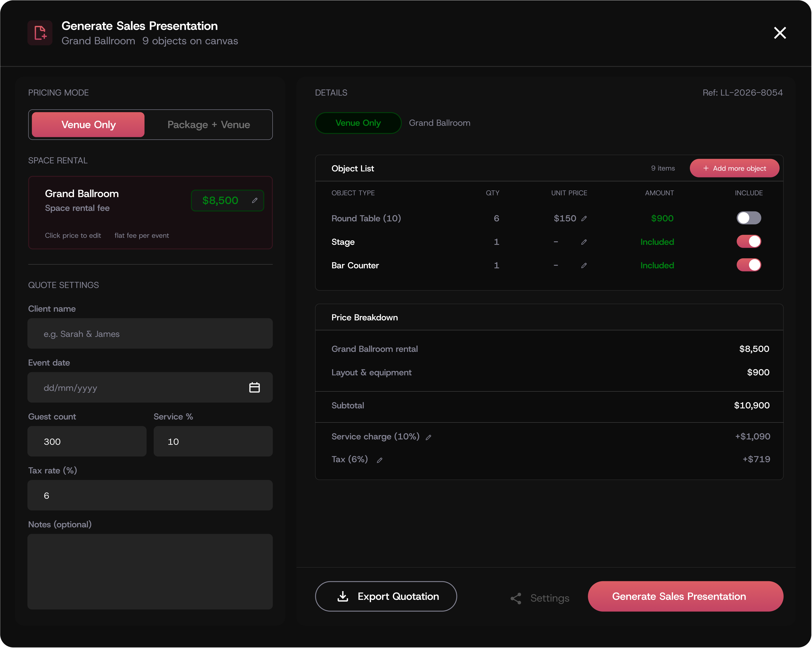
Task: Edit tax percentage pencil icon
Action: click(x=380, y=460)
